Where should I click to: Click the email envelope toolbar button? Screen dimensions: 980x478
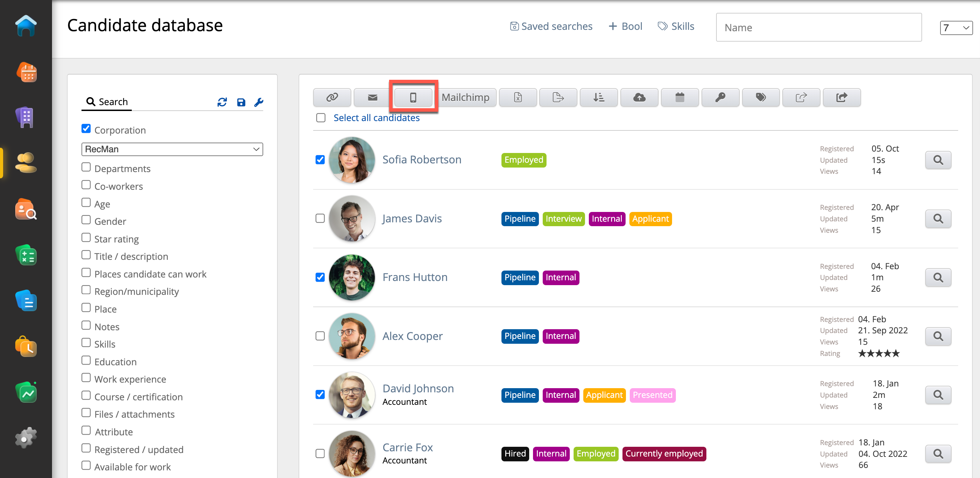(x=372, y=97)
